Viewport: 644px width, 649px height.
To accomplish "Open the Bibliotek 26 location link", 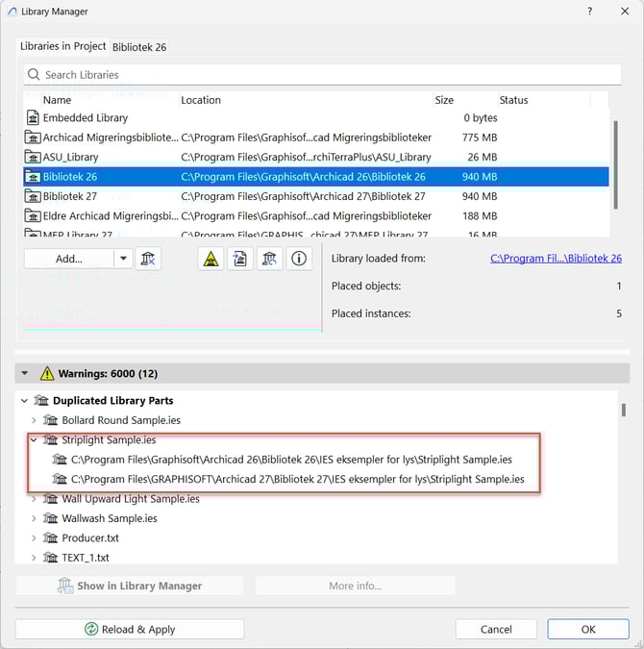I will point(556,259).
